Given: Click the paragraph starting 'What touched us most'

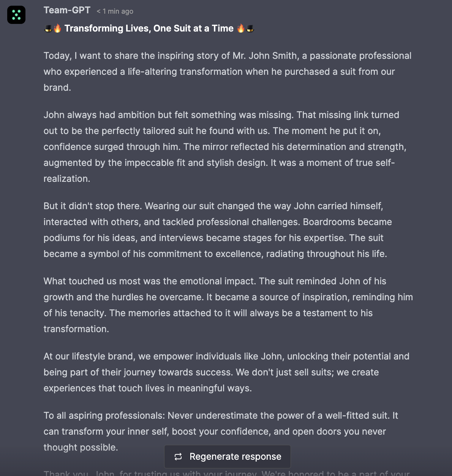Looking at the screenshot, I should [x=227, y=305].
